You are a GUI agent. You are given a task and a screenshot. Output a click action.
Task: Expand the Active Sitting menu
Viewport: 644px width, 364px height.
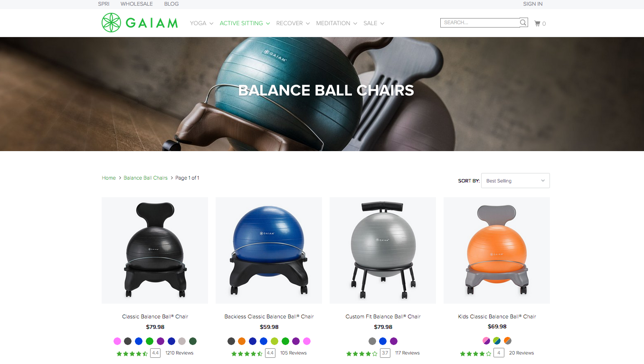(x=245, y=23)
